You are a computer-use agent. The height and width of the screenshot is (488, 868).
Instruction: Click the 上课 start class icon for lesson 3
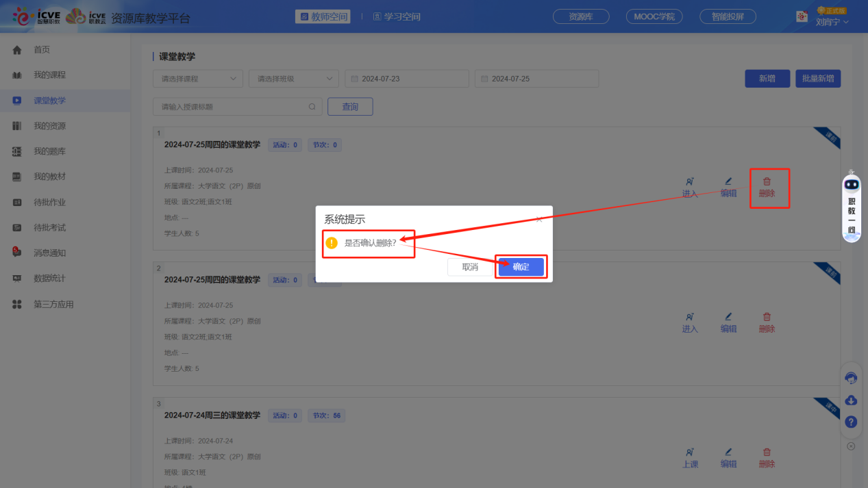click(690, 452)
